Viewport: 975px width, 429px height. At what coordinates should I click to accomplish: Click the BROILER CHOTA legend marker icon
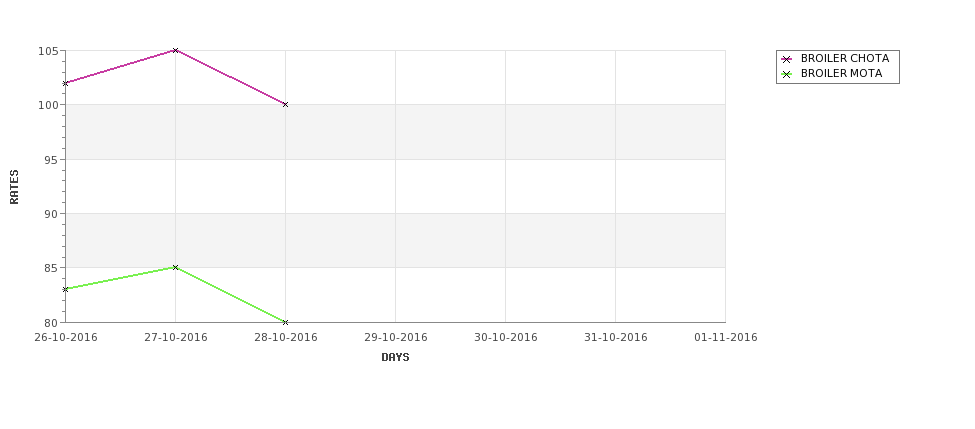click(x=787, y=59)
